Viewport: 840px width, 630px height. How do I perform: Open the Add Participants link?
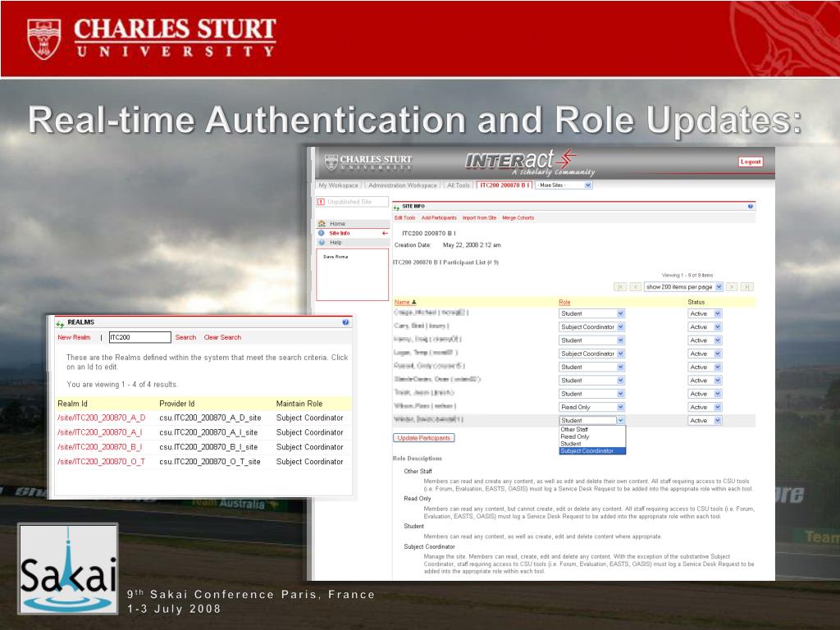coord(439,218)
